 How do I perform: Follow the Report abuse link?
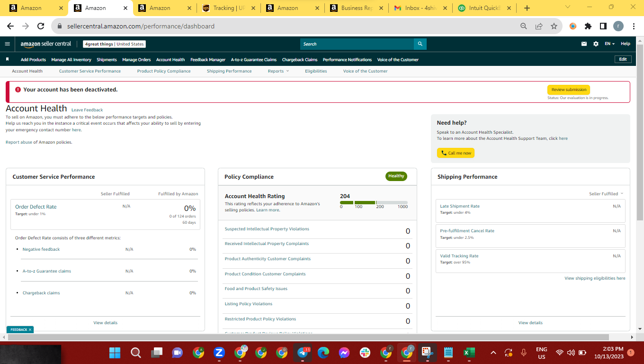[x=19, y=142]
